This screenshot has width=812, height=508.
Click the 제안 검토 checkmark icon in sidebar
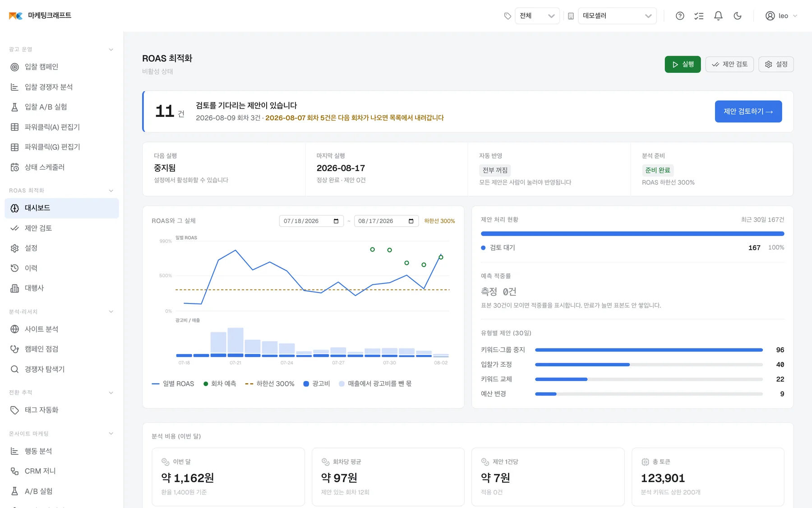click(15, 228)
